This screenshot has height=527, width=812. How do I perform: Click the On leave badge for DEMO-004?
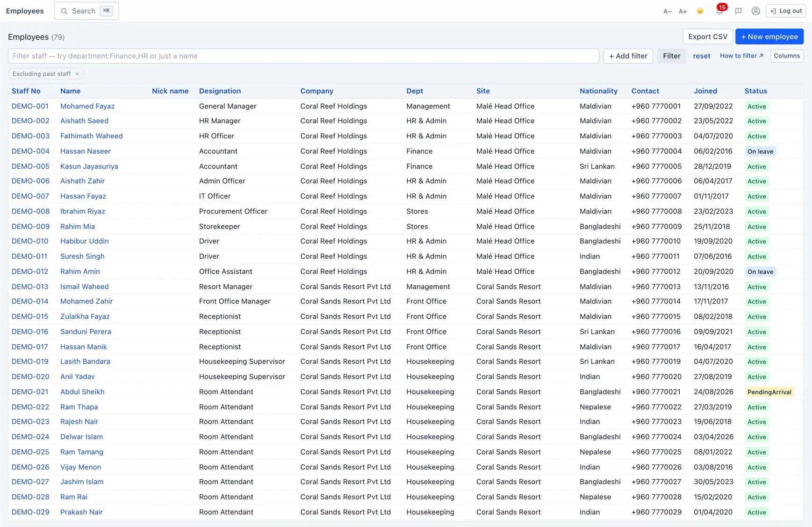point(760,151)
